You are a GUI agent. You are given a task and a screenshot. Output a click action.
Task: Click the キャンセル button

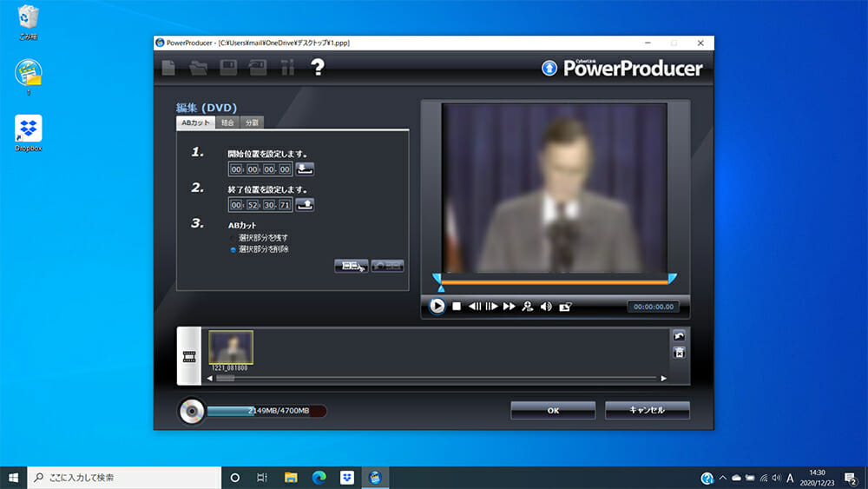pos(648,410)
